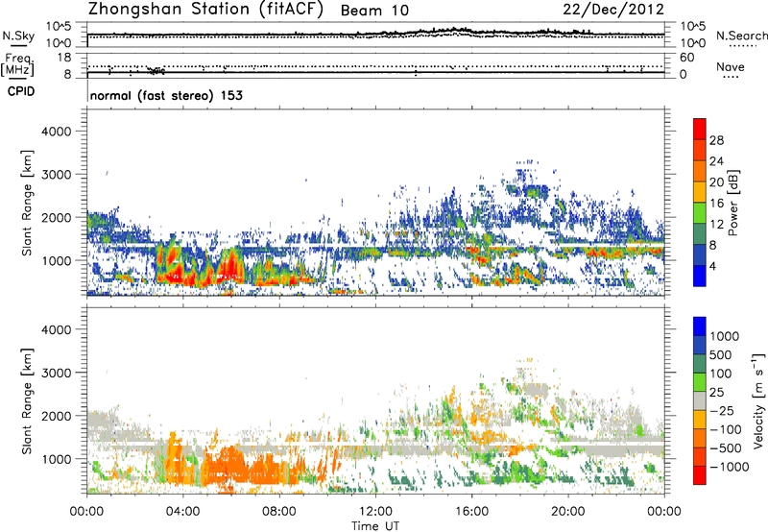
Task: Click the 'Beam 10' label
Action: [374, 11]
